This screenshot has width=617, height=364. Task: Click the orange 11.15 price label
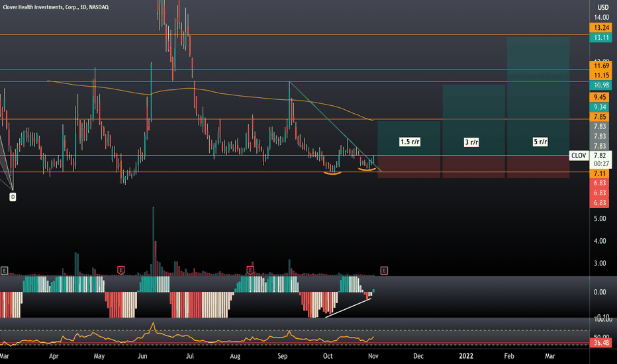pyautogui.click(x=601, y=75)
